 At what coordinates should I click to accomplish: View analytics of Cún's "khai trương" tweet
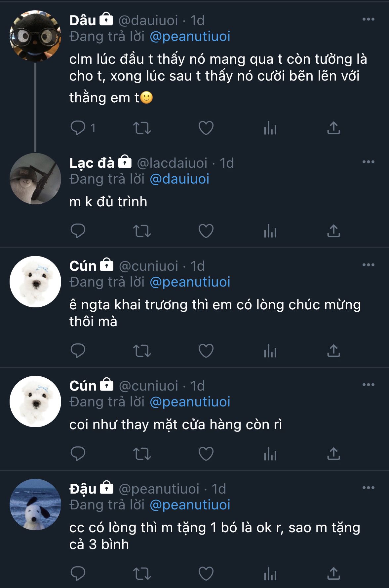pos(270,351)
